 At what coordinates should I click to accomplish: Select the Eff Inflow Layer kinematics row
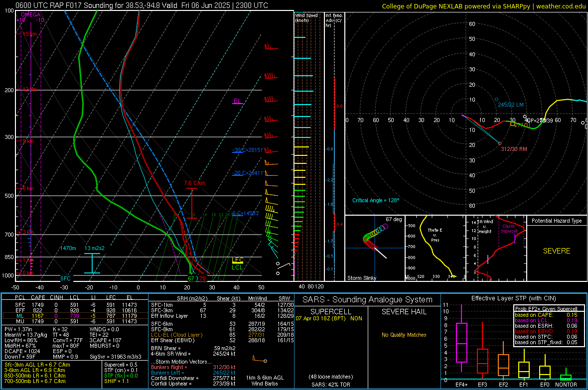[222, 316]
